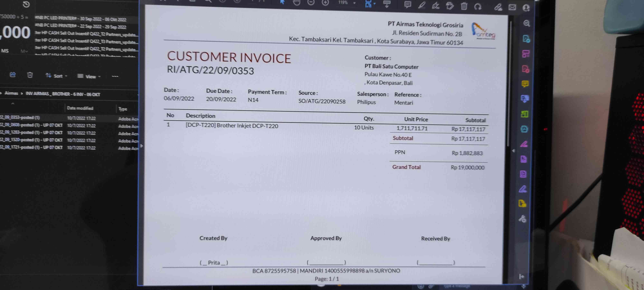Open the share with others person icon
Screen dimensions: 644x290
tap(526, 8)
